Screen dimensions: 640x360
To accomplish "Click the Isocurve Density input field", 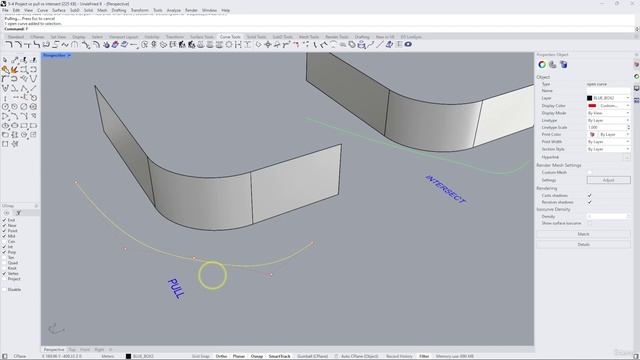I will [608, 216].
